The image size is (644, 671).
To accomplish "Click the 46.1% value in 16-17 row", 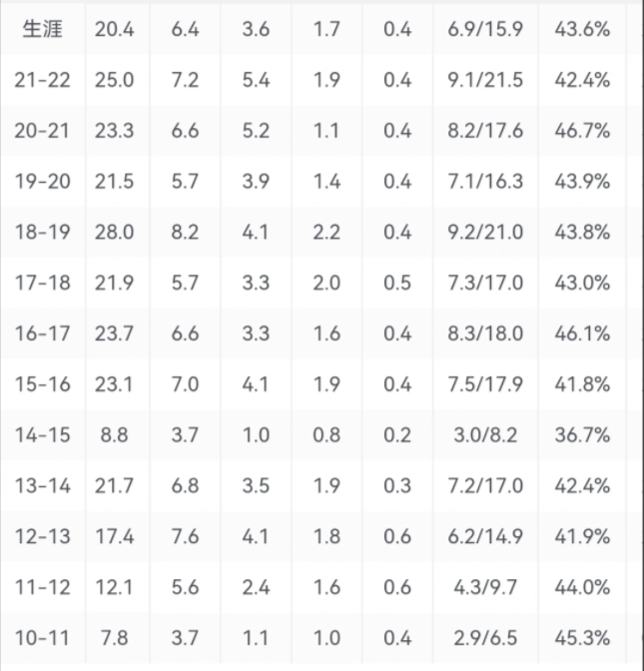I will click(582, 334).
